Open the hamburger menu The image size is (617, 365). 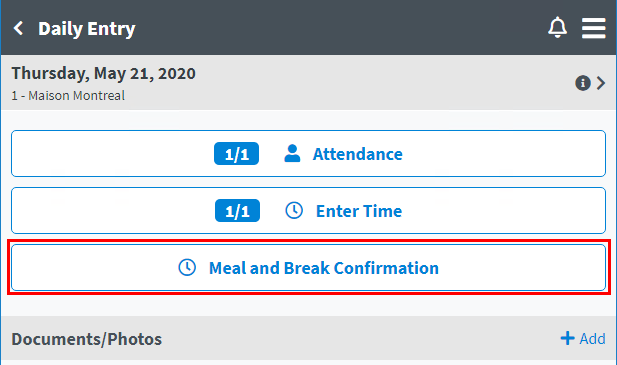point(594,28)
